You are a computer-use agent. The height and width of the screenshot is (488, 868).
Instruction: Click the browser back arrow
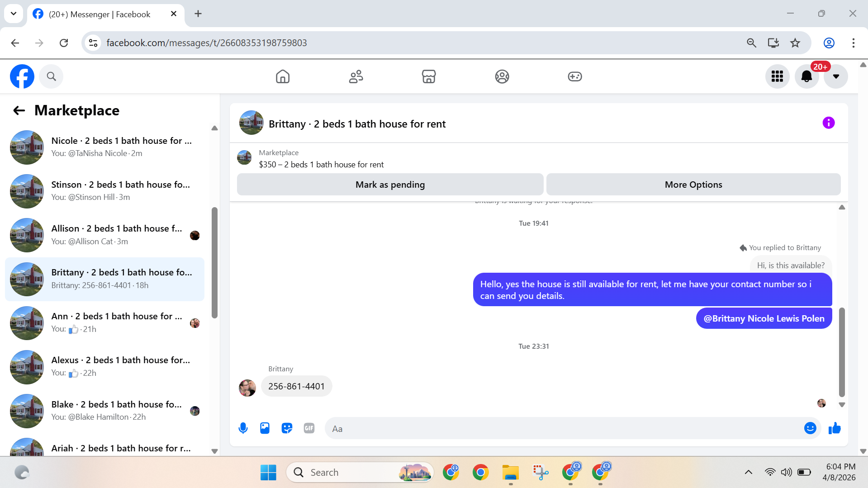pyautogui.click(x=15, y=43)
